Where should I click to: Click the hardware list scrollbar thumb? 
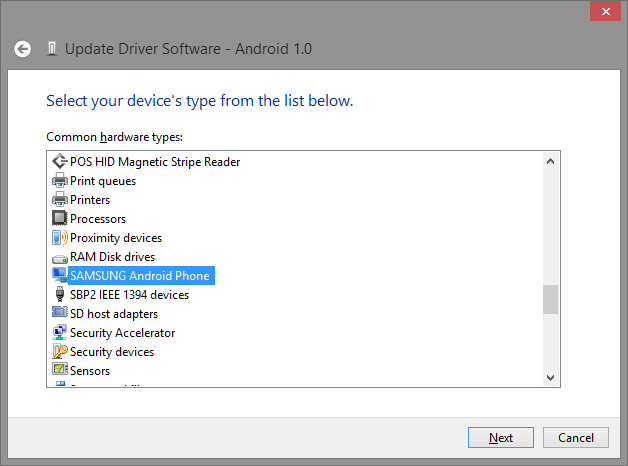[x=550, y=299]
